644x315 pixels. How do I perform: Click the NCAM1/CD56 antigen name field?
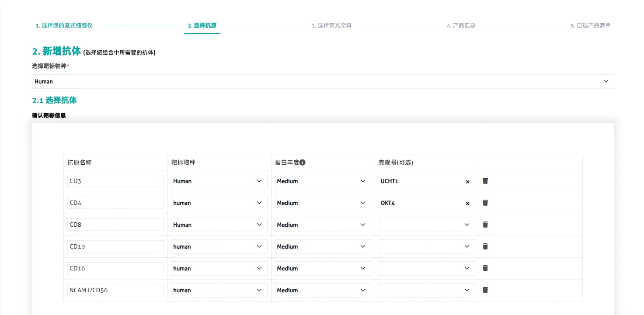115,290
